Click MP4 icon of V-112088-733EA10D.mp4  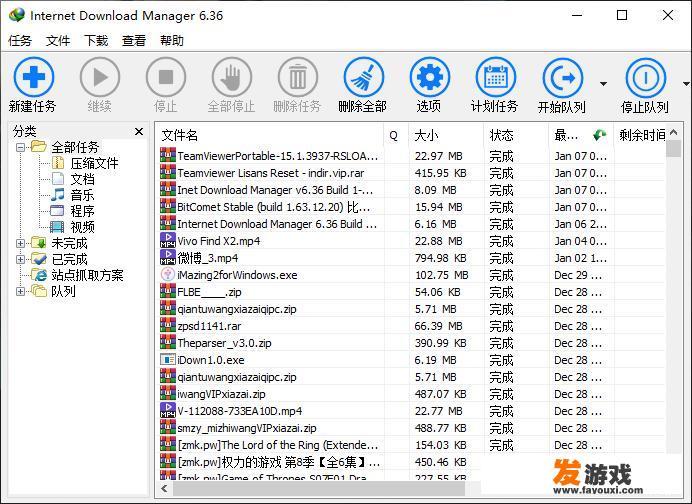tap(168, 410)
